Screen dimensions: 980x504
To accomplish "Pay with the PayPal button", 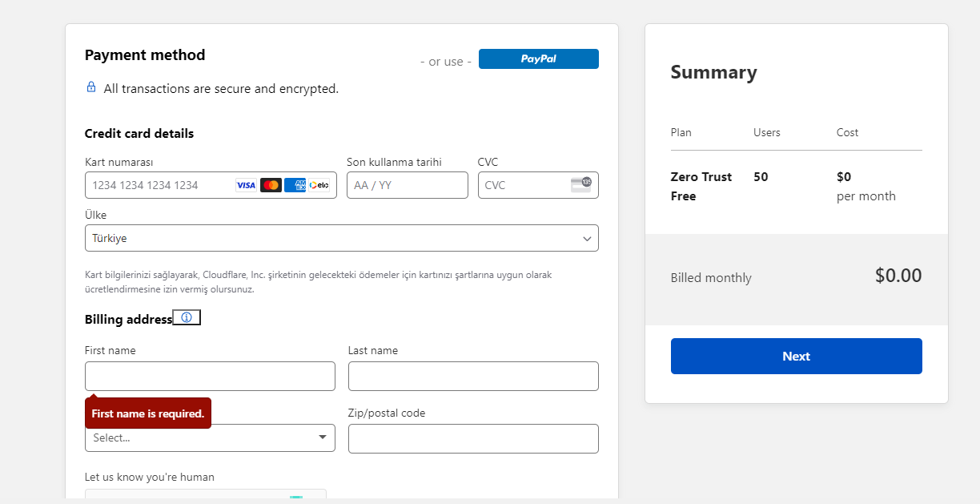I will click(x=538, y=59).
